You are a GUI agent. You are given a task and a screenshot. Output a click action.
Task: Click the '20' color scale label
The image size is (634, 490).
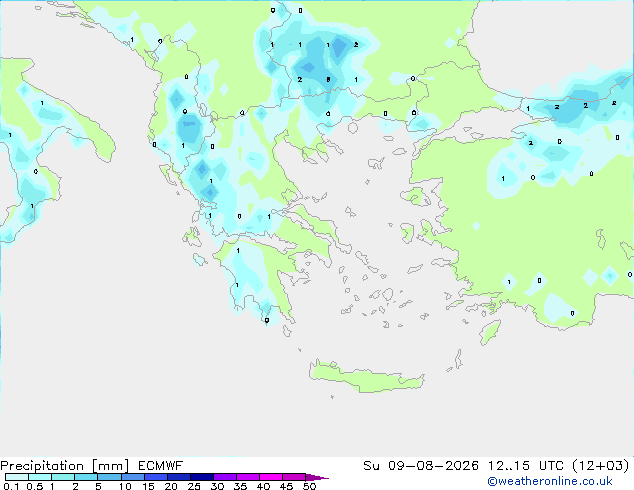point(171,486)
